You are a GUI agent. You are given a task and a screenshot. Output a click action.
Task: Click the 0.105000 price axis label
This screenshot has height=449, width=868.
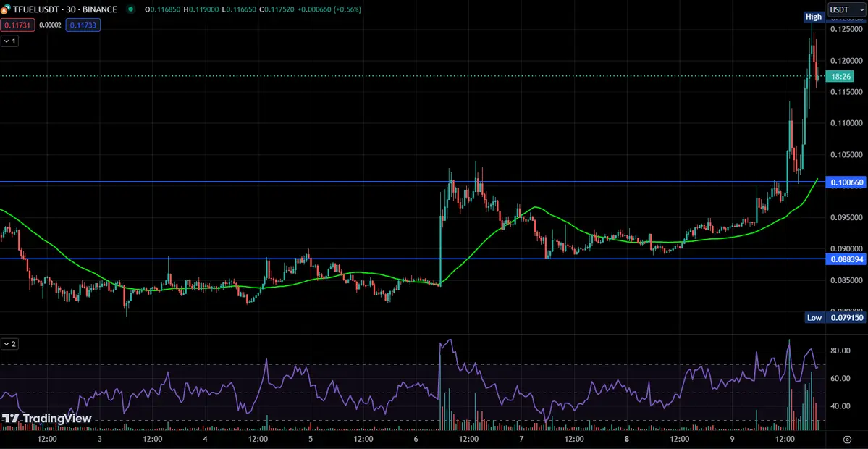[x=846, y=154]
